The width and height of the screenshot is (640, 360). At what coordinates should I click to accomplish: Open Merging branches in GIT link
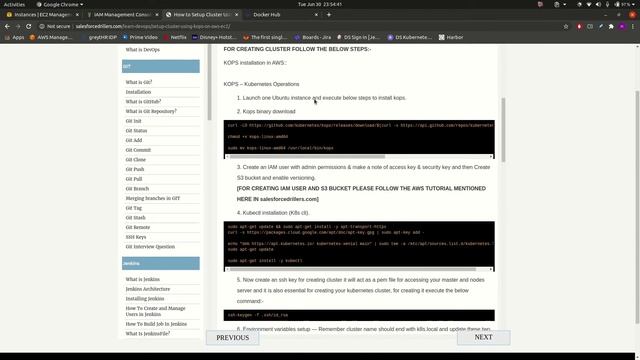[153, 198]
